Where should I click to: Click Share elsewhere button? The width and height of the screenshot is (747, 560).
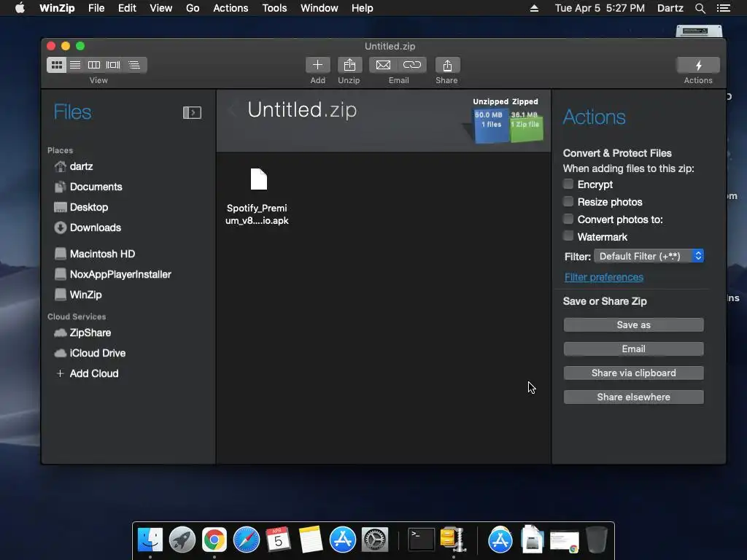tap(634, 397)
